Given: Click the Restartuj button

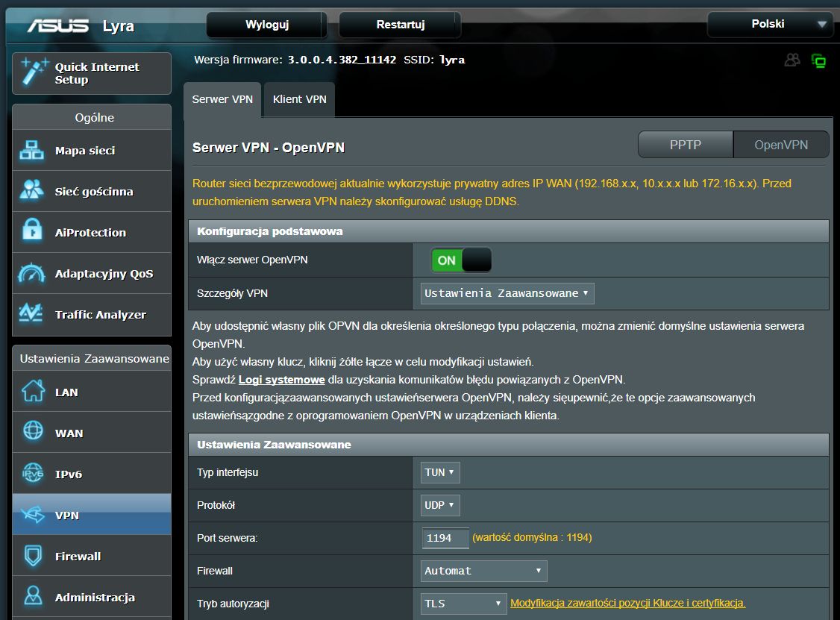Looking at the screenshot, I should pos(400,25).
